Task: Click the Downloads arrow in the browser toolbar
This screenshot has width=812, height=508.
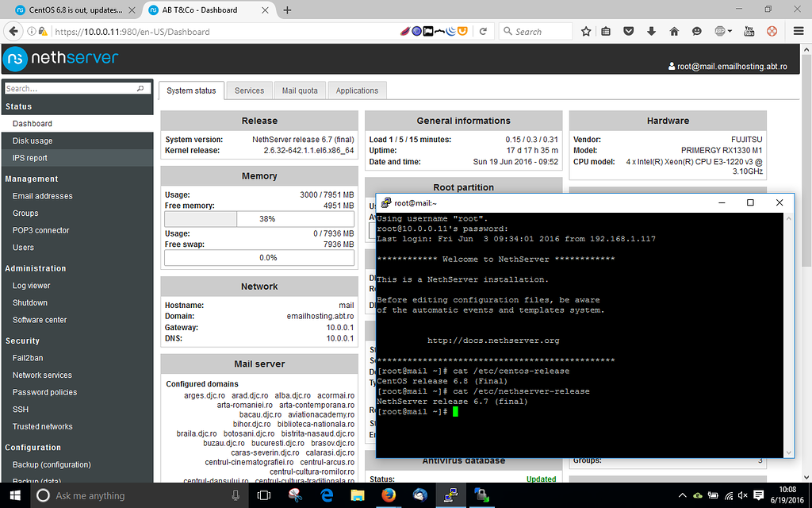Action: (x=650, y=31)
